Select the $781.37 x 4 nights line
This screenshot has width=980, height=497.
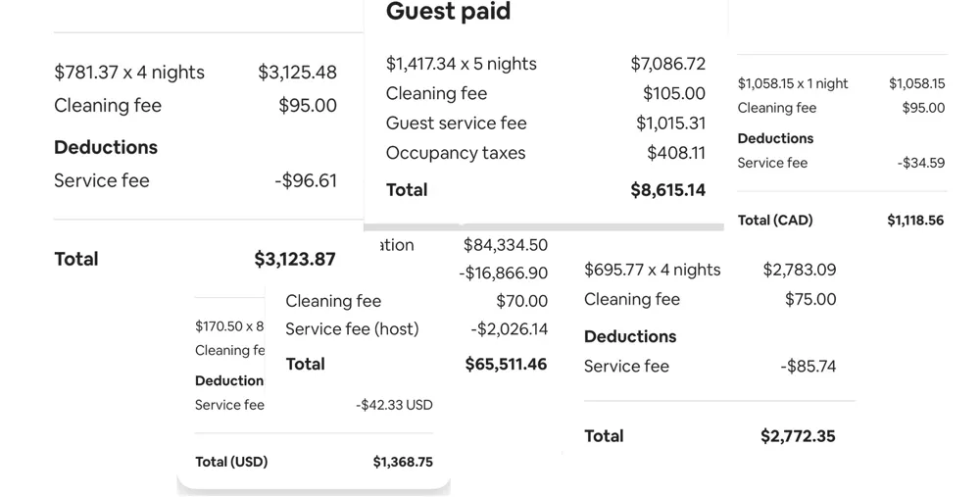pyautogui.click(x=129, y=73)
